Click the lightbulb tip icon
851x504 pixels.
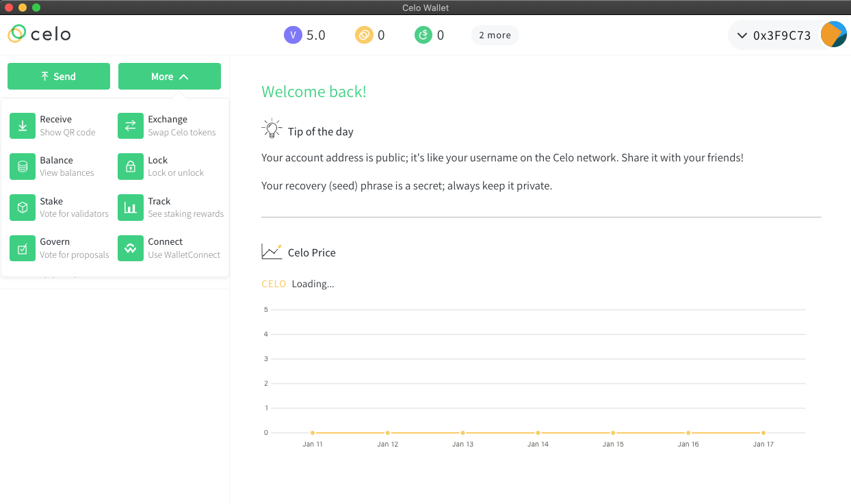point(272,129)
